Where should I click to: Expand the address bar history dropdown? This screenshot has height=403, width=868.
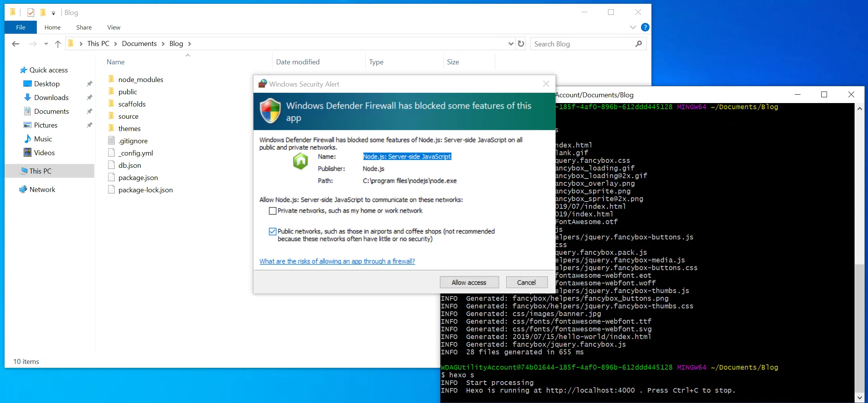click(x=511, y=44)
